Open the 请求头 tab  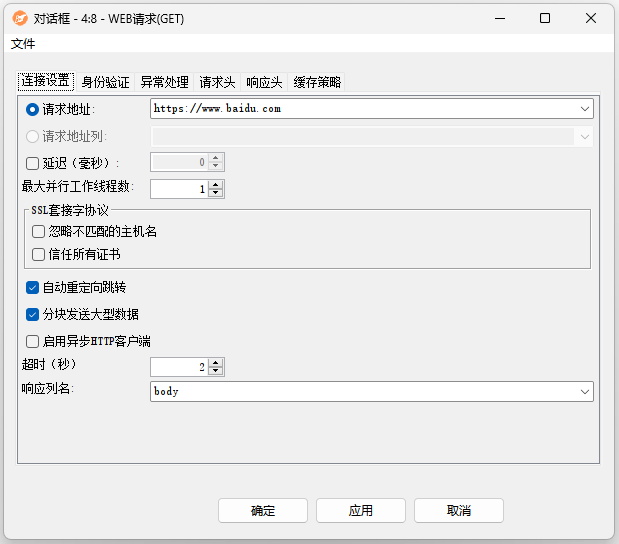[217, 82]
